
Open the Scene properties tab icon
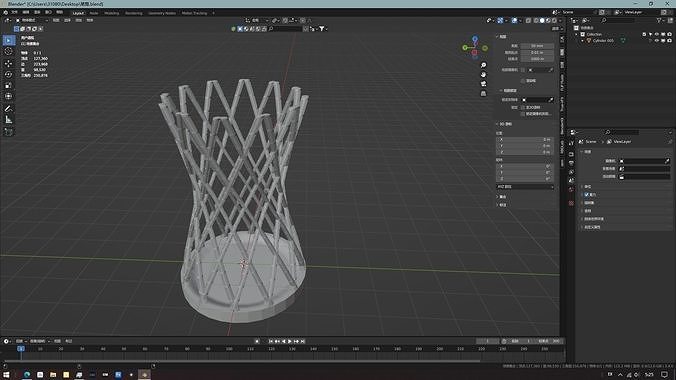pyautogui.click(x=571, y=180)
